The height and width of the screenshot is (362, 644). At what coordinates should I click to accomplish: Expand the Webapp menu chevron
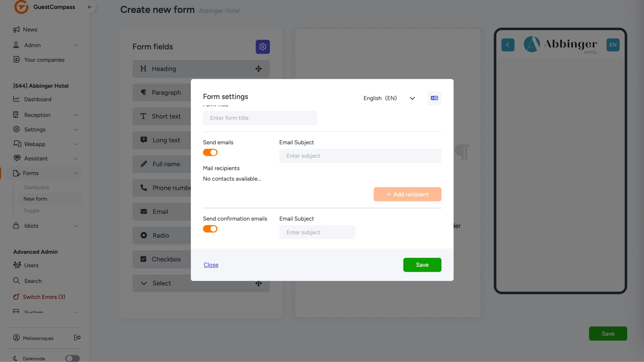coord(76,144)
